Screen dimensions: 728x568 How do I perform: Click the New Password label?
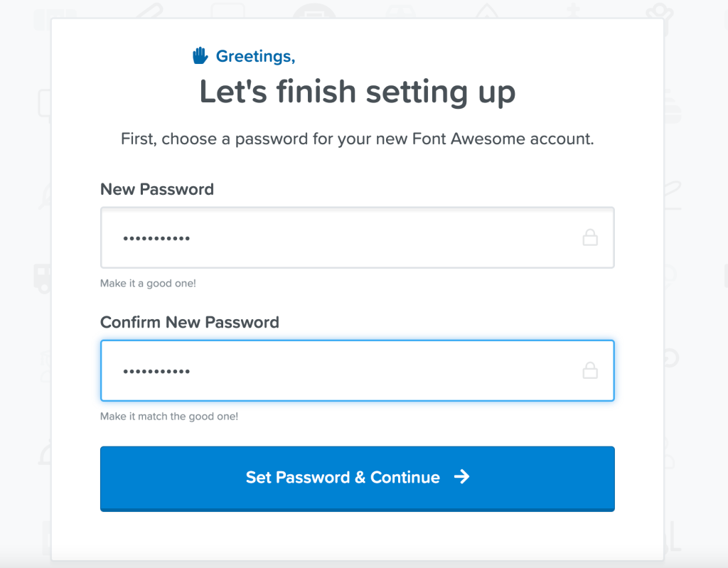(x=157, y=190)
